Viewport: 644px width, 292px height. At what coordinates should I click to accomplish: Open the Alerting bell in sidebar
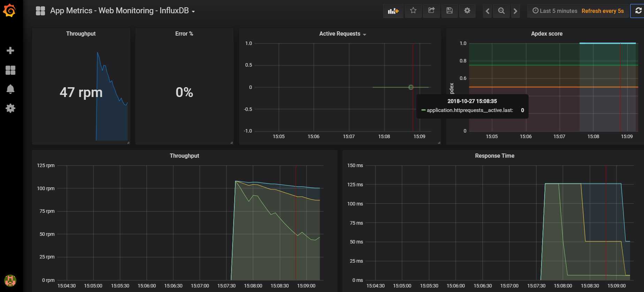[x=10, y=89]
